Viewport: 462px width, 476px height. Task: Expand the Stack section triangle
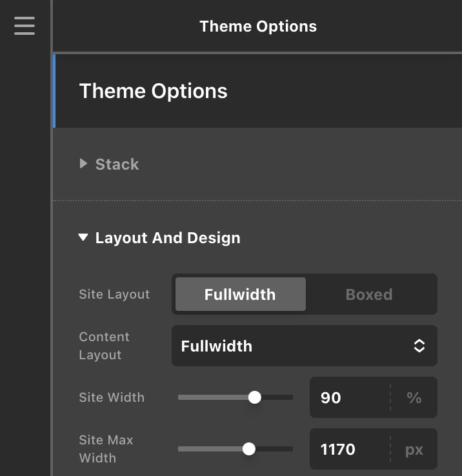[x=83, y=164]
